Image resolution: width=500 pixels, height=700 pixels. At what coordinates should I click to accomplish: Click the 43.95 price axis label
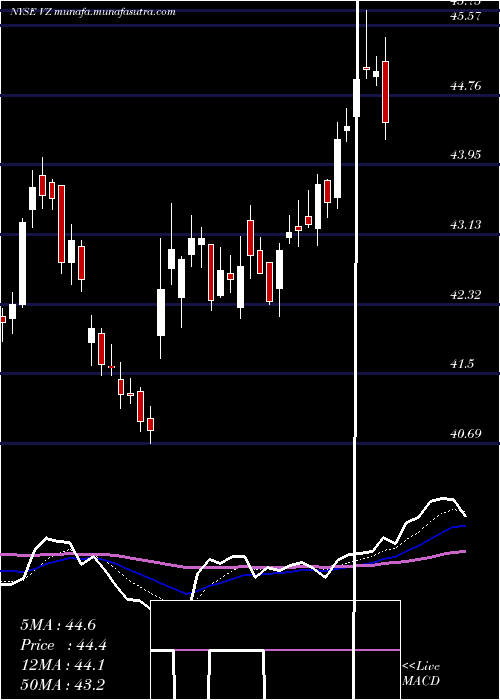[466, 155]
